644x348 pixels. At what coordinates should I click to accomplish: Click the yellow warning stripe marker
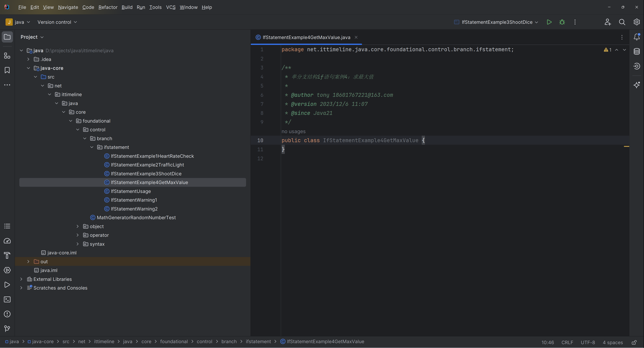627,146
